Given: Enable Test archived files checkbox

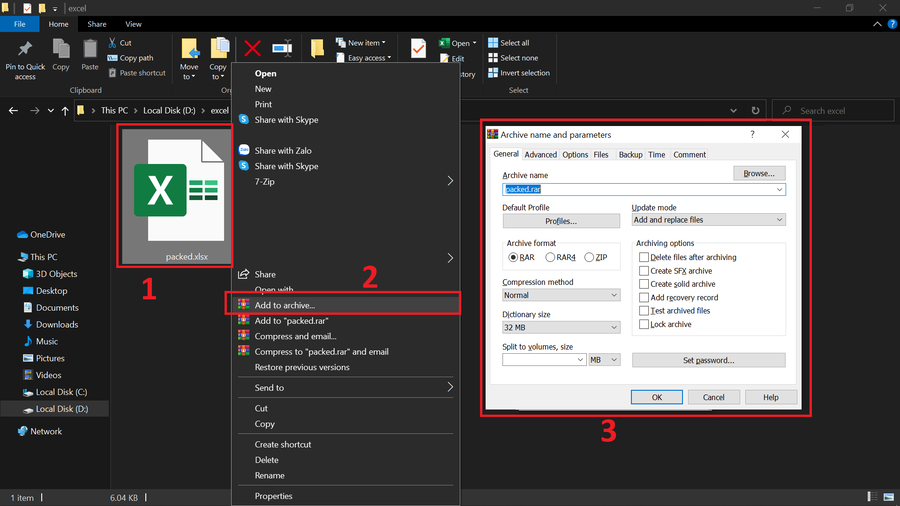Looking at the screenshot, I should [x=644, y=310].
